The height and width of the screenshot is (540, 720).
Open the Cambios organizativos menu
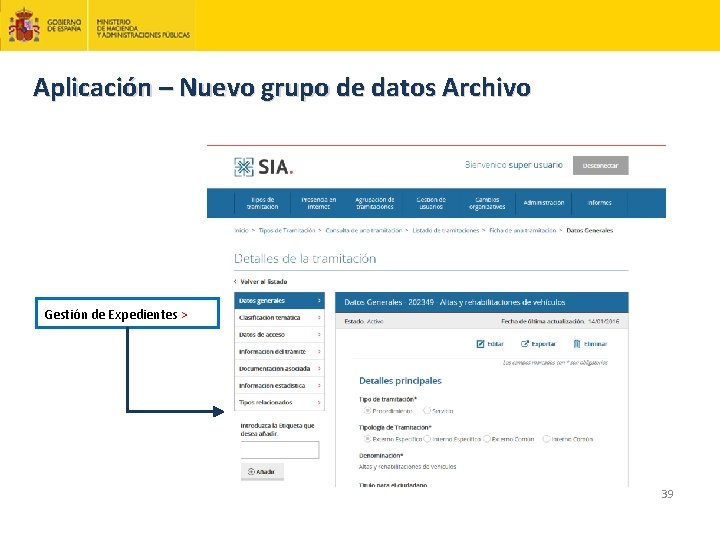(x=487, y=203)
